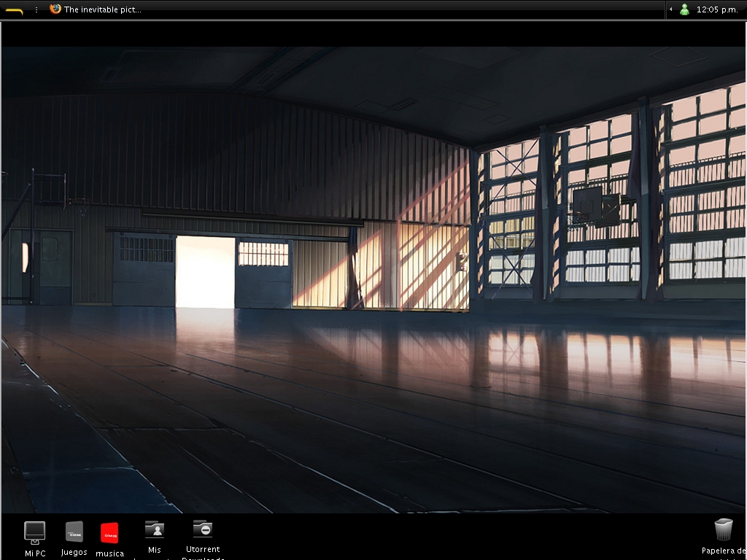This screenshot has width=747, height=560.
Task: Select the Mi PC desktop icon
Action: [35, 533]
